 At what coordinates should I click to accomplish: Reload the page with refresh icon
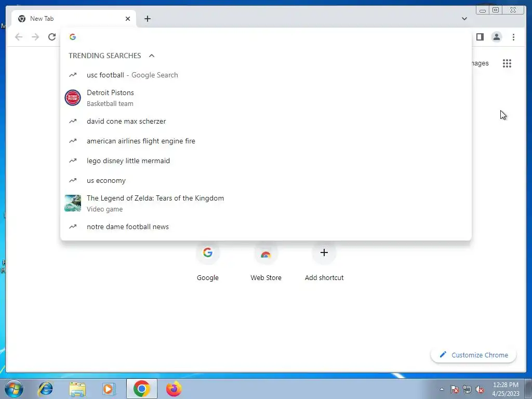point(52,37)
